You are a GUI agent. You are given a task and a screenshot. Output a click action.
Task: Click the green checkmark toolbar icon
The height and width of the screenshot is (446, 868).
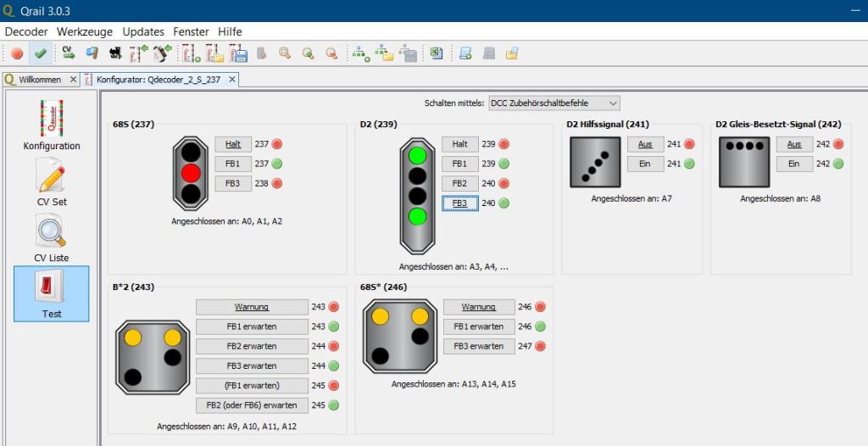point(41,53)
